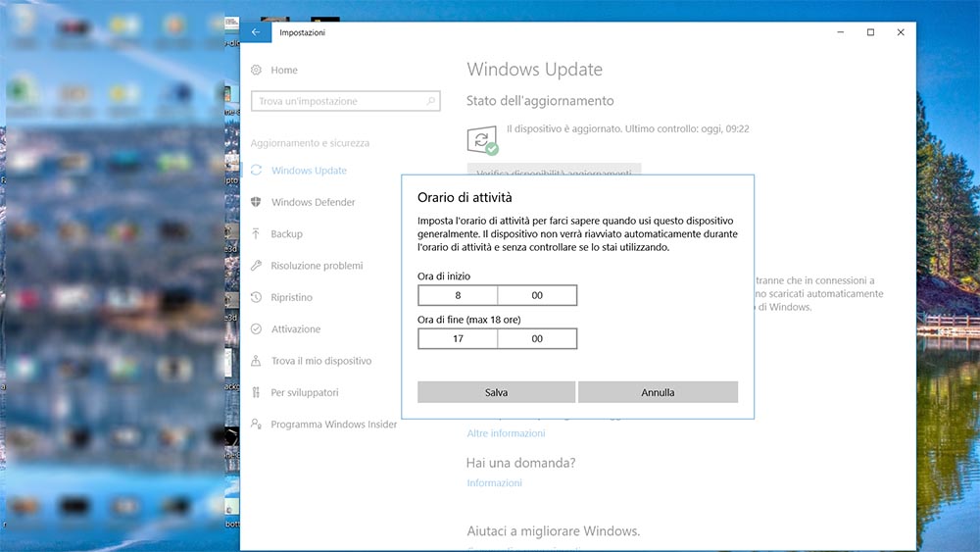
Task: Open Trova il mio dispositivo section
Action: (321, 361)
